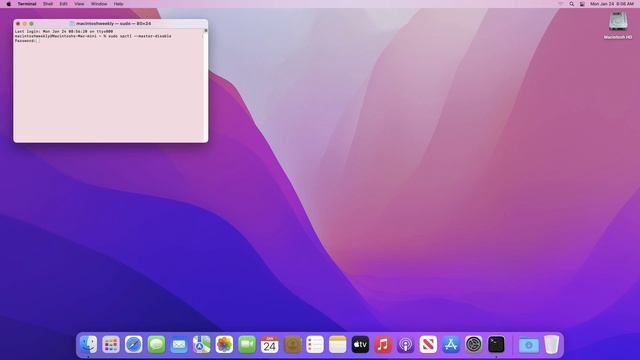640x360 pixels.
Task: Open Calendar showing 24 in Dock
Action: click(269, 344)
